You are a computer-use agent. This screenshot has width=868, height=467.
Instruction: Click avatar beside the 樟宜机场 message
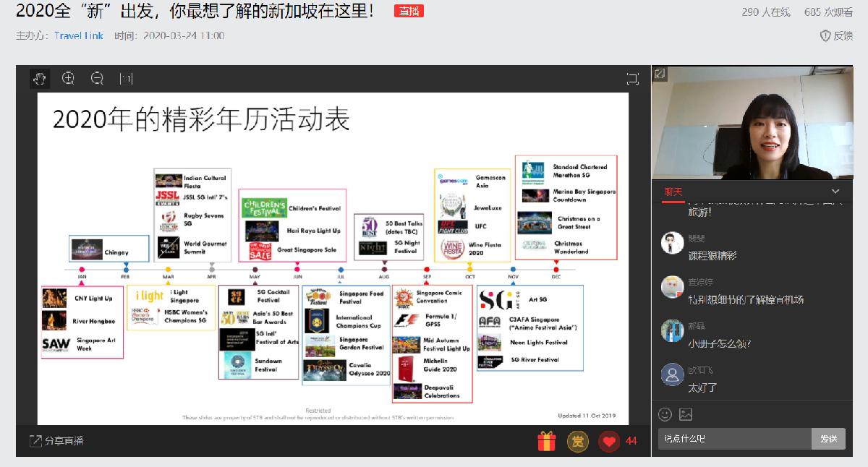673,287
